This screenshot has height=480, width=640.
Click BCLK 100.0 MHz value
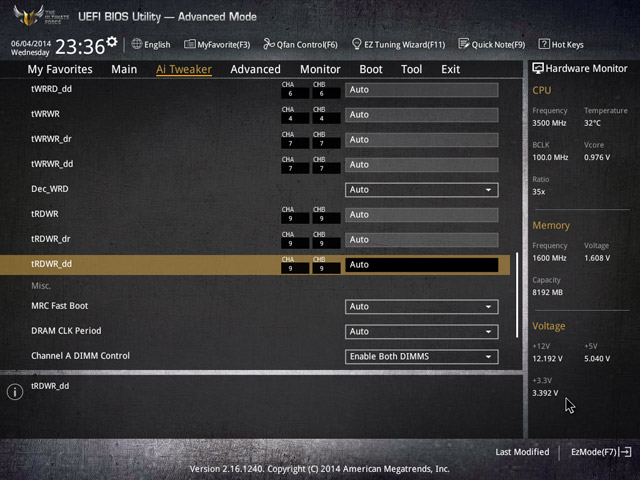tap(550, 157)
